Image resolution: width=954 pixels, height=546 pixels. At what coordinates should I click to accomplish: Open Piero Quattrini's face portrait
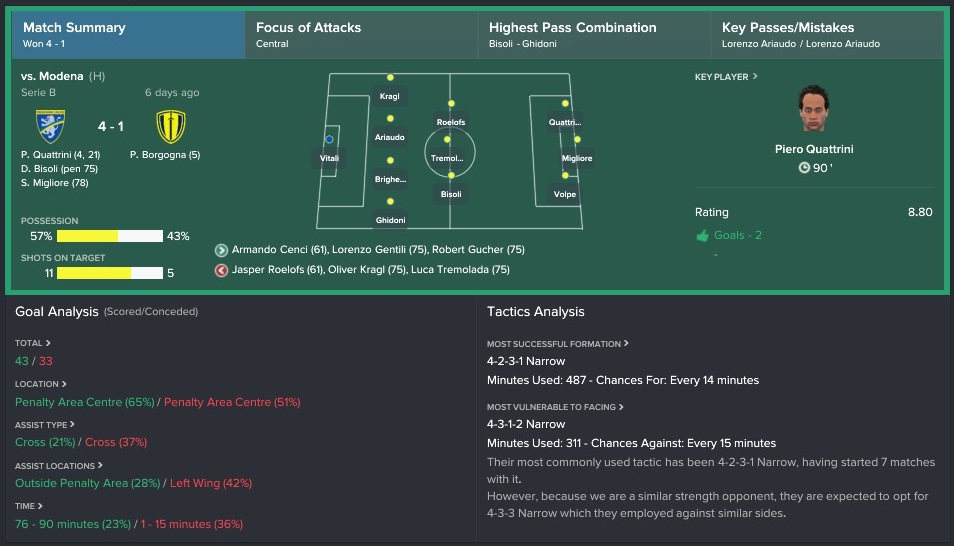pyautogui.click(x=813, y=109)
